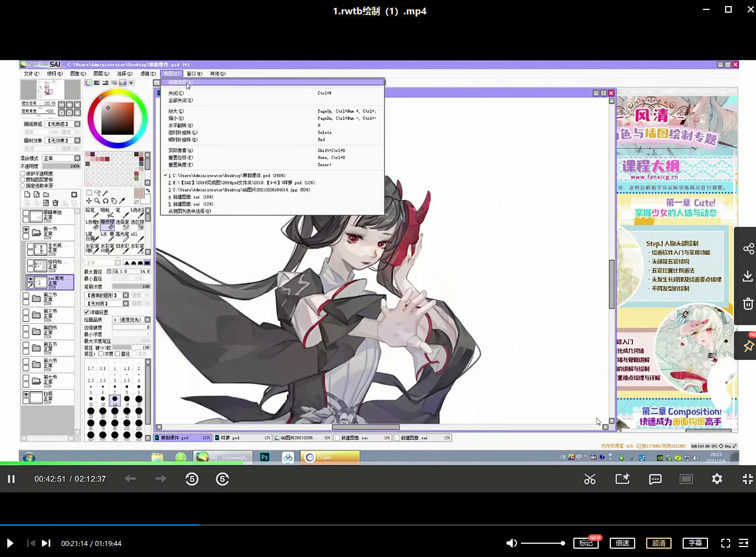756x557 pixels.
Task: Click the danmaku comment bubble icon
Action: tap(655, 479)
